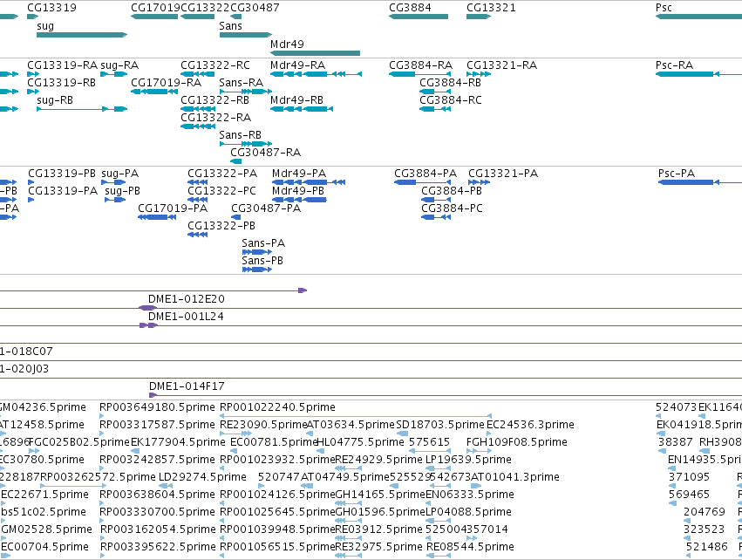The image size is (742, 560).
Task: Click the EN14935.5prime EST label
Action: tap(705, 460)
